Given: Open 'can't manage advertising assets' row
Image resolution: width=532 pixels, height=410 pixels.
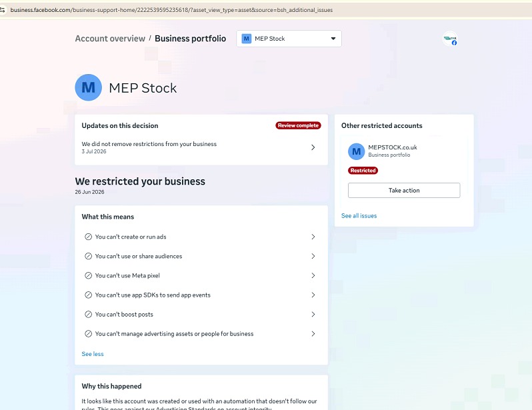Looking at the screenshot, I should [201, 333].
